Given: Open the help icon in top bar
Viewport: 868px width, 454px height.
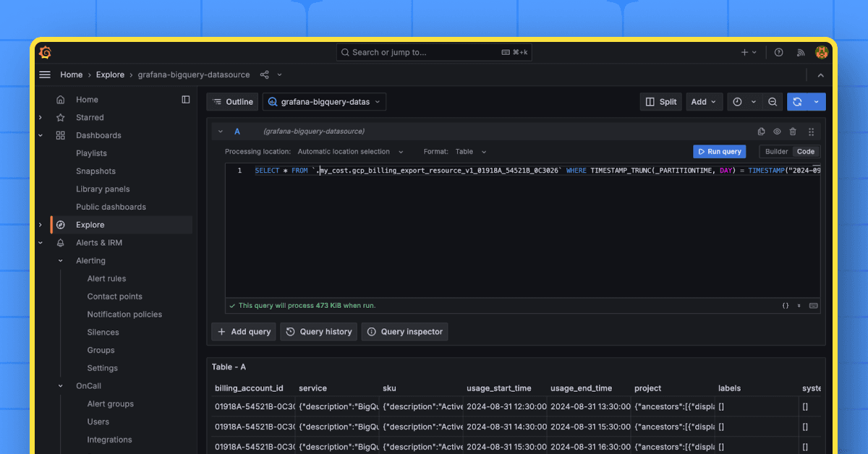Looking at the screenshot, I should click(x=778, y=52).
